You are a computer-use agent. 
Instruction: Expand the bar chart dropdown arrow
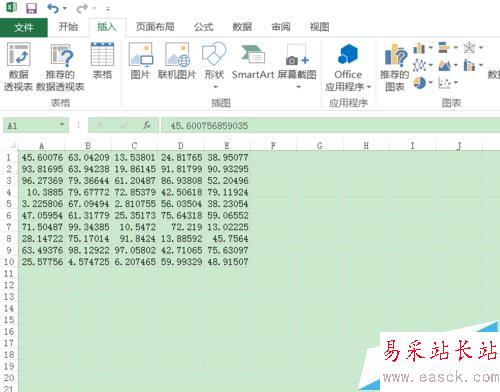[x=456, y=48]
